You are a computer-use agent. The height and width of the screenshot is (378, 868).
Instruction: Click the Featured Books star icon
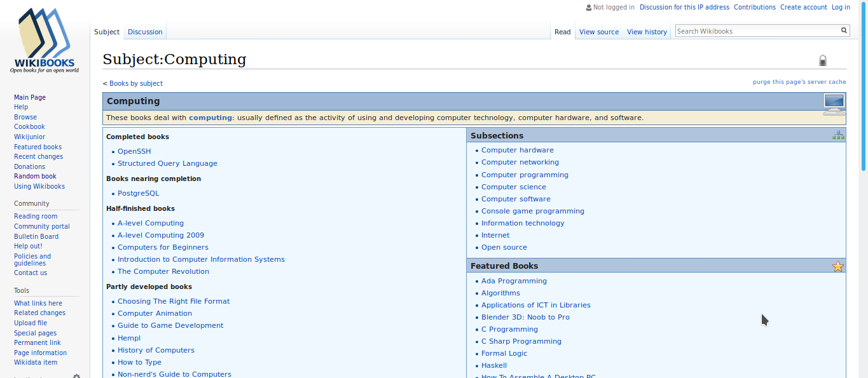(x=838, y=266)
